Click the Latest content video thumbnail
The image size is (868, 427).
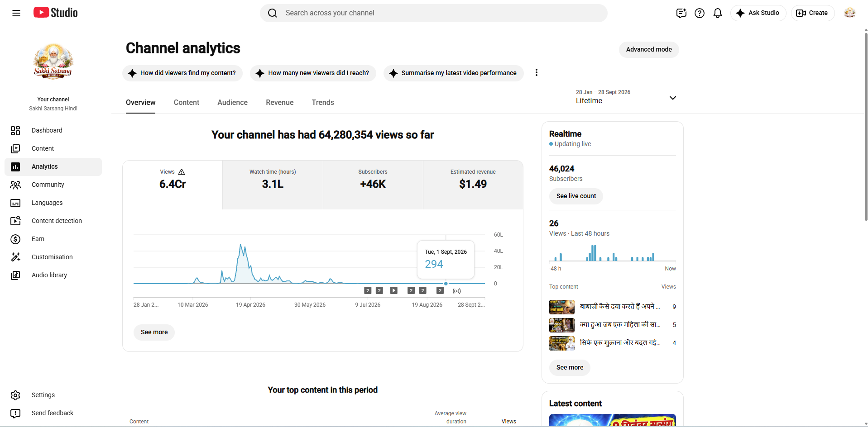[613, 420]
